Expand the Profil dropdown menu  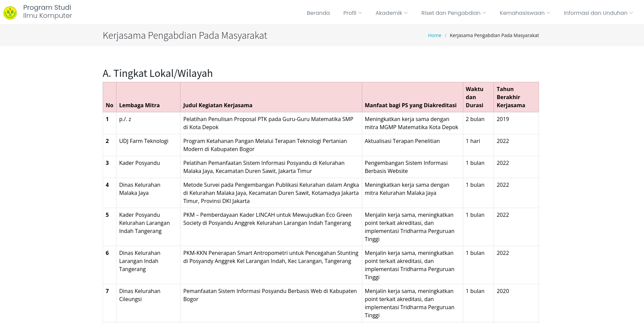click(x=352, y=13)
